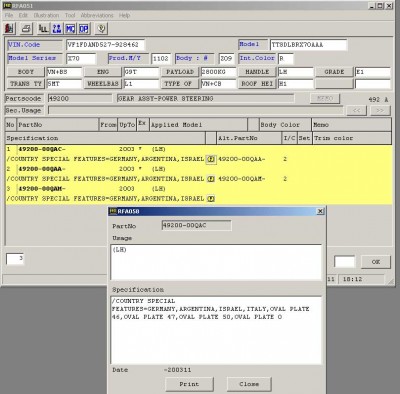The width and height of the screenshot is (400, 394).
Task: Click the VIN.Code input field
Action: (x=105, y=45)
